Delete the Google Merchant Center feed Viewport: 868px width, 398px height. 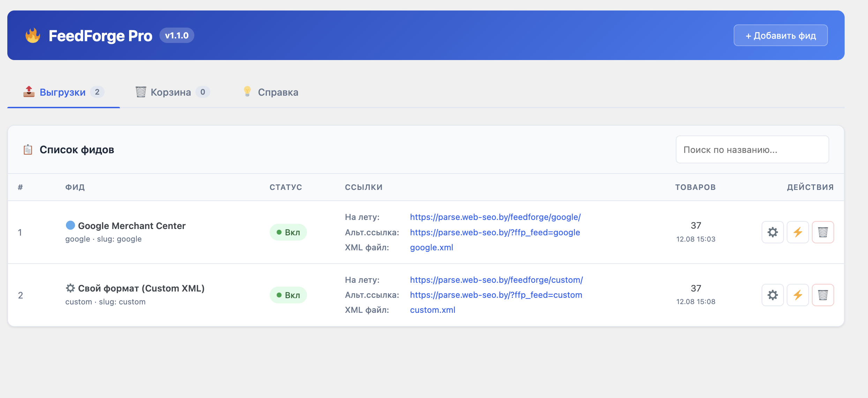point(823,232)
